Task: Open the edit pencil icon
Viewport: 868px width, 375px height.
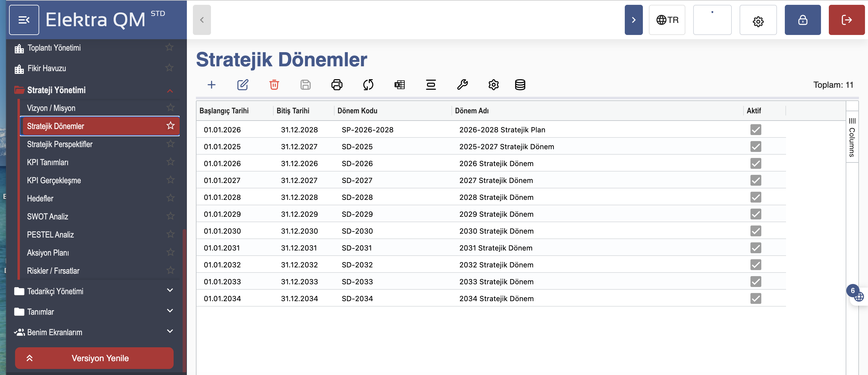Action: (243, 85)
